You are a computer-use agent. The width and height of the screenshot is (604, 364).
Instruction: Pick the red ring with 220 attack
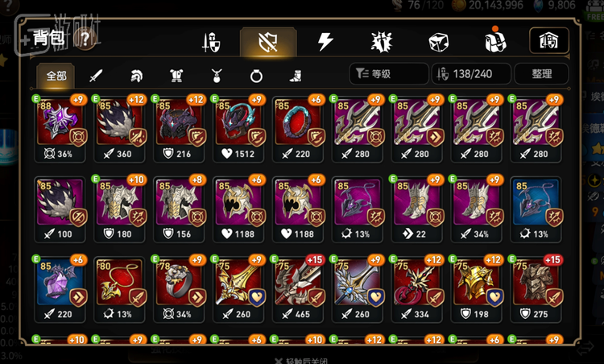coord(298,129)
